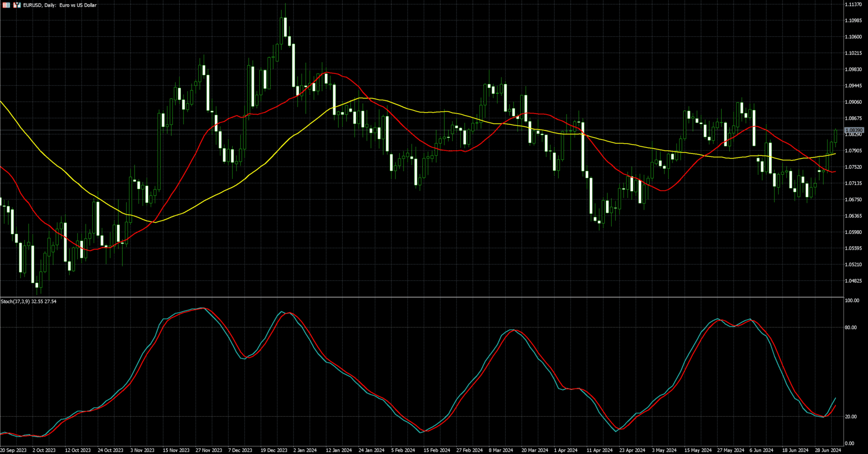Click the 1.04825 price on the price axis
This screenshot has width=868, height=454.
853,281
